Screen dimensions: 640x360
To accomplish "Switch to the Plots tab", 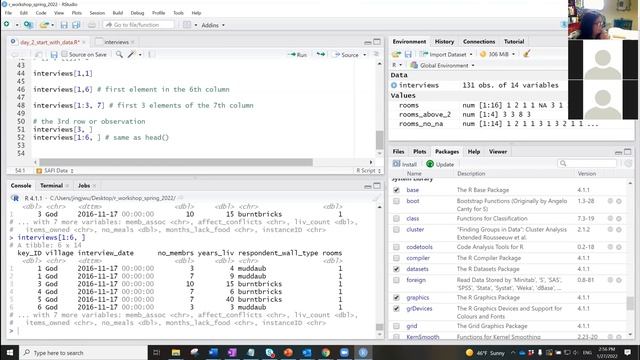I will click(420, 151).
